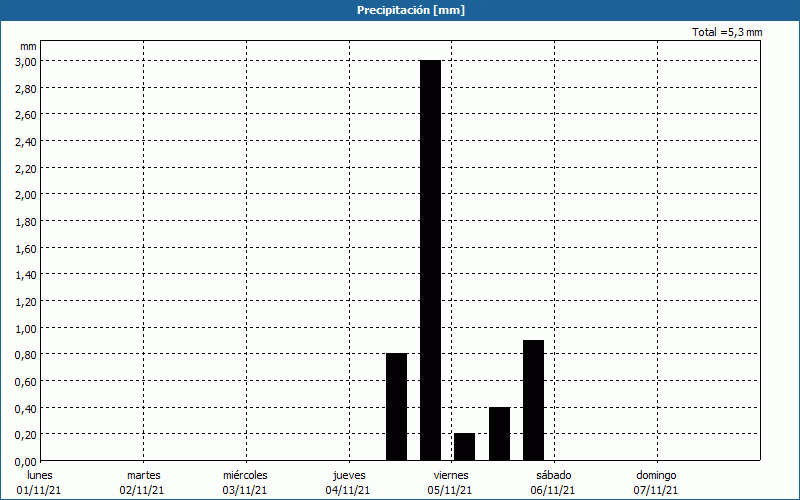800x500 pixels.
Task: Click the date 01/11/21
Action: [x=39, y=490]
